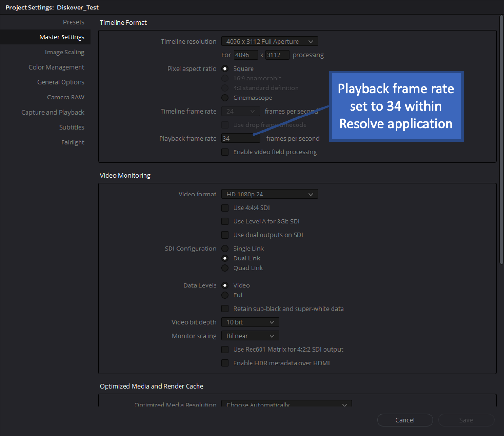The width and height of the screenshot is (504, 436).
Task: Click the Save button
Action: (466, 420)
